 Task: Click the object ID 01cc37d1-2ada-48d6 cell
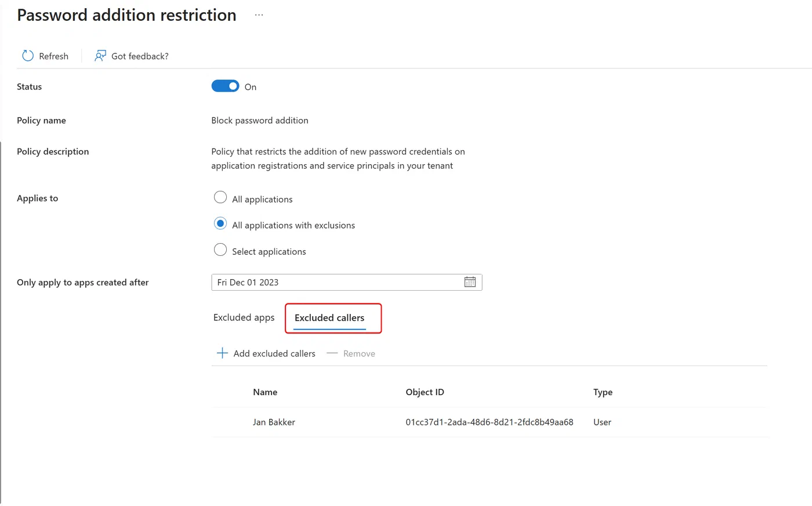click(490, 422)
